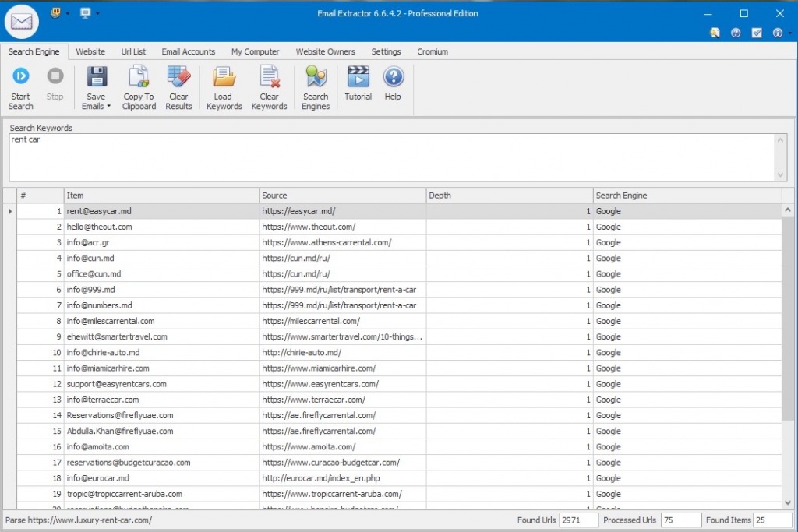Click into Search Keywords text box

391,157
